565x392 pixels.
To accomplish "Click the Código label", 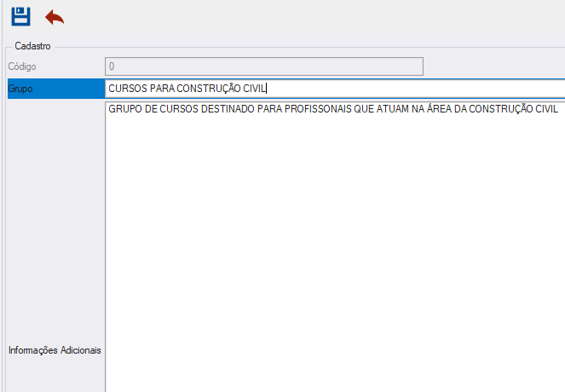I will [22, 66].
